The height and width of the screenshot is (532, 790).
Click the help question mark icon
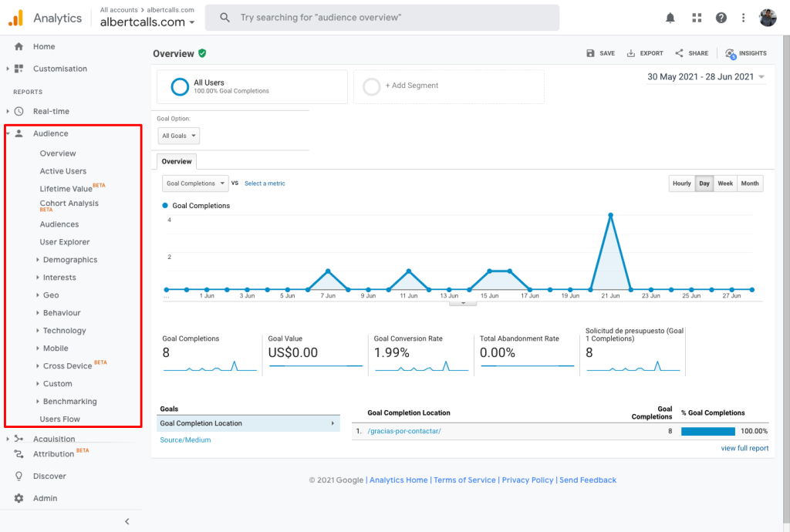(721, 18)
